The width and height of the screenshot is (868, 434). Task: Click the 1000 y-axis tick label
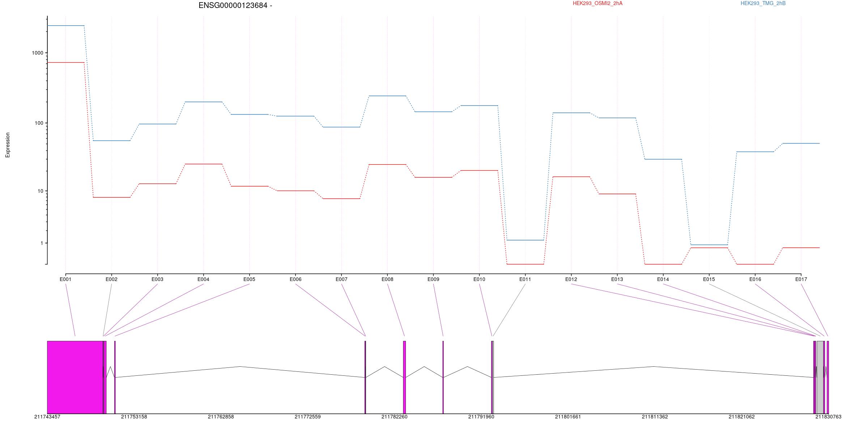[x=37, y=53]
